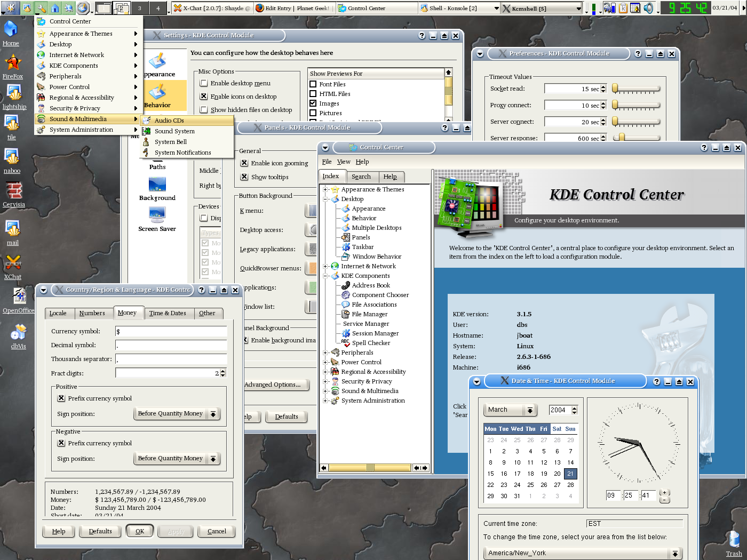Viewport: 747px width, 560px height.
Task: Click the Address Book tree icon
Action: (x=346, y=285)
